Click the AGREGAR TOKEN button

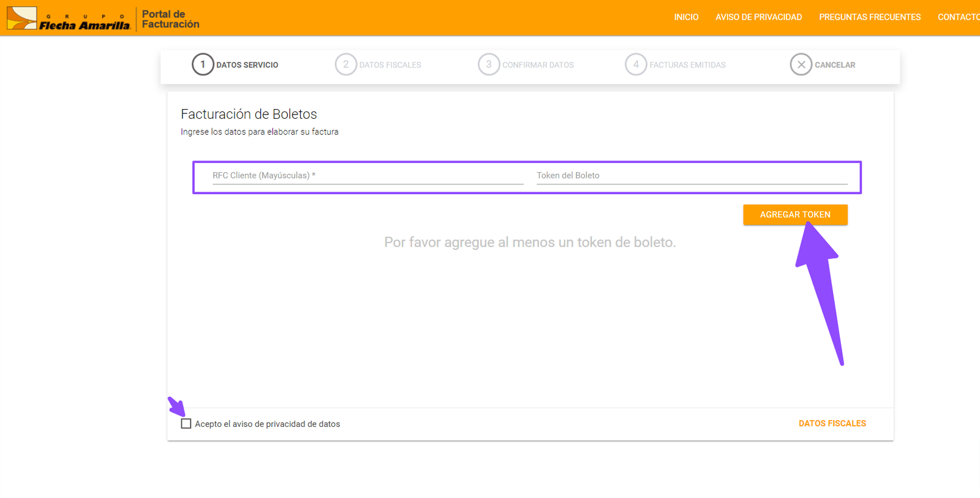point(796,215)
